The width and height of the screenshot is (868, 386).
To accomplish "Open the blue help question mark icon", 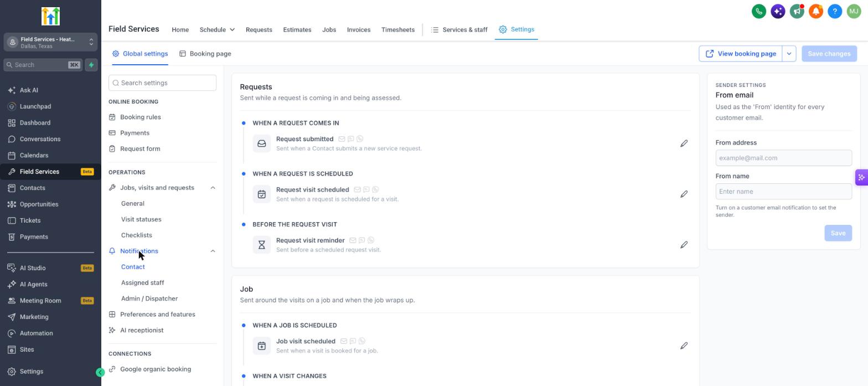I will [835, 11].
